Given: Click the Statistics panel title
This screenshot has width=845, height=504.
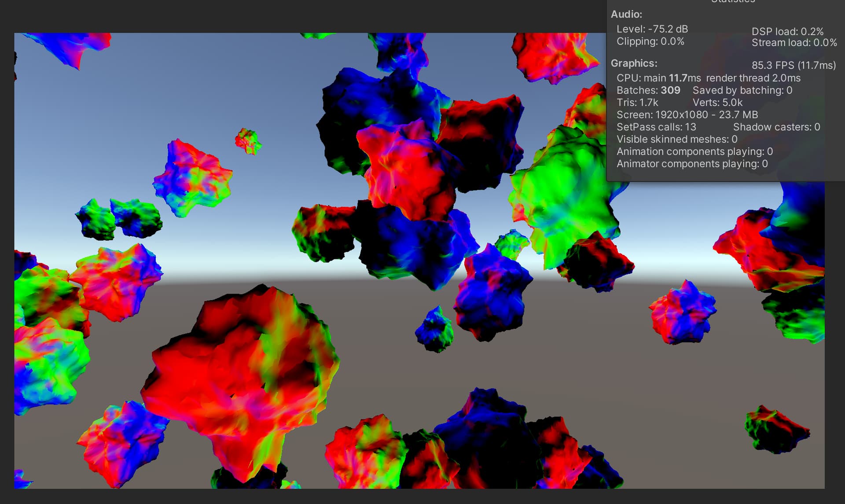Looking at the screenshot, I should pyautogui.click(x=733, y=2).
